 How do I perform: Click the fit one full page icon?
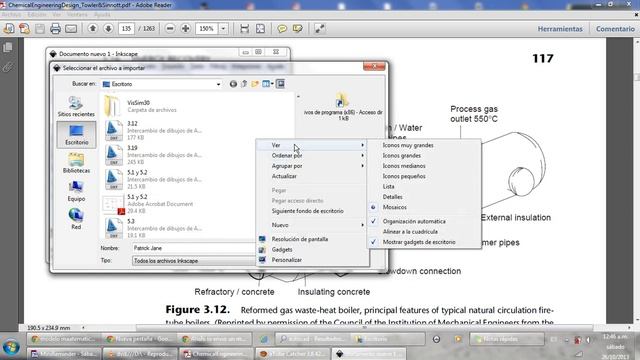coord(260,29)
